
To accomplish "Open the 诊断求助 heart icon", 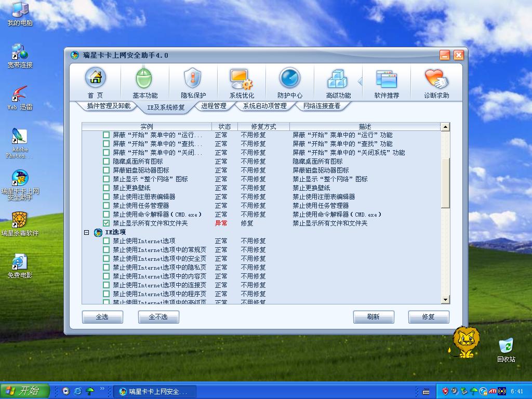I will (436, 79).
